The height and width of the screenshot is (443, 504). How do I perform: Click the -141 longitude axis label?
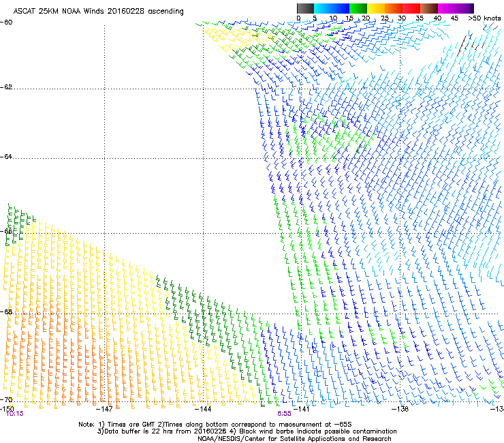[301, 409]
